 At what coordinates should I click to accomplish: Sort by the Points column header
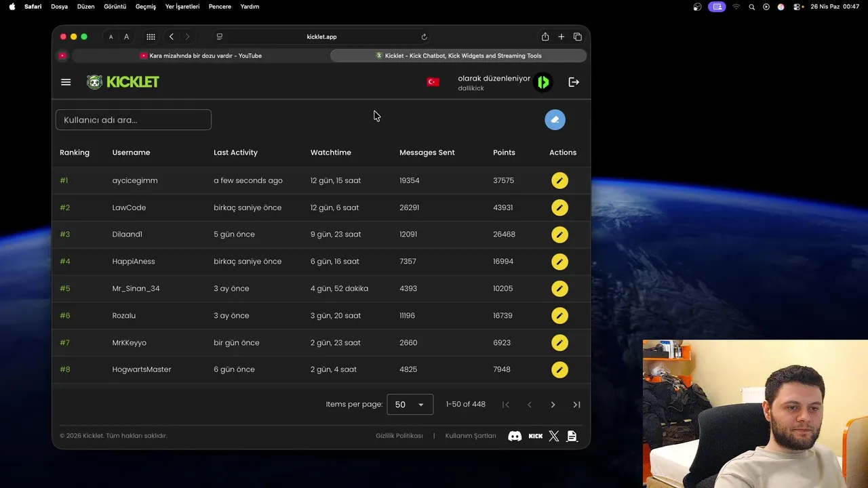click(x=504, y=152)
